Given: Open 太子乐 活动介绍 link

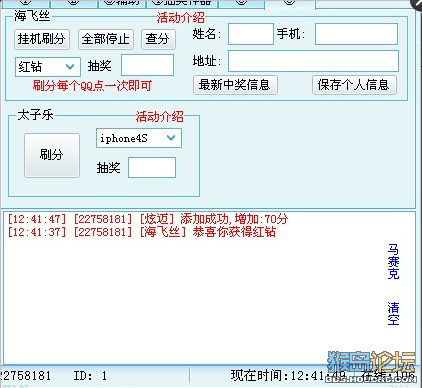Looking at the screenshot, I should (159, 116).
